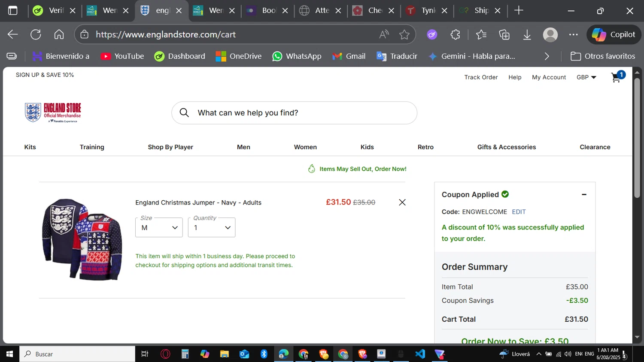Open Visual Studio Code from the taskbar
This screenshot has width=644, height=362.
pos(420,354)
